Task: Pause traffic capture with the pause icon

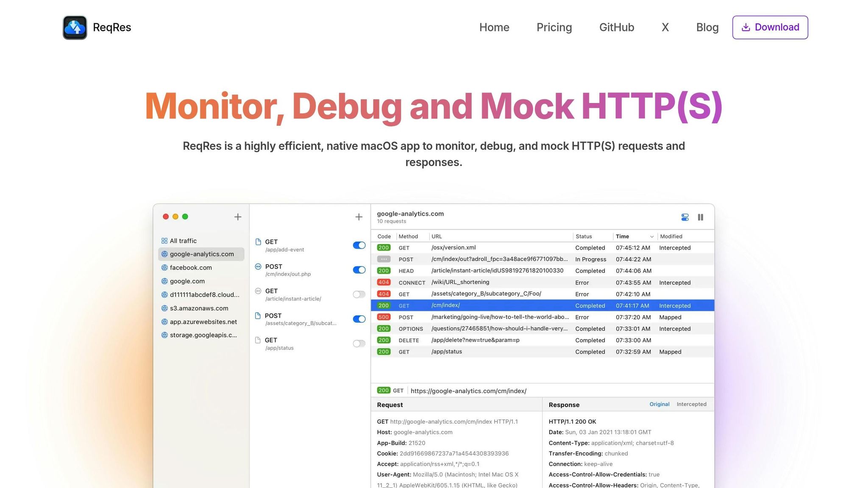Action: pyautogui.click(x=701, y=217)
